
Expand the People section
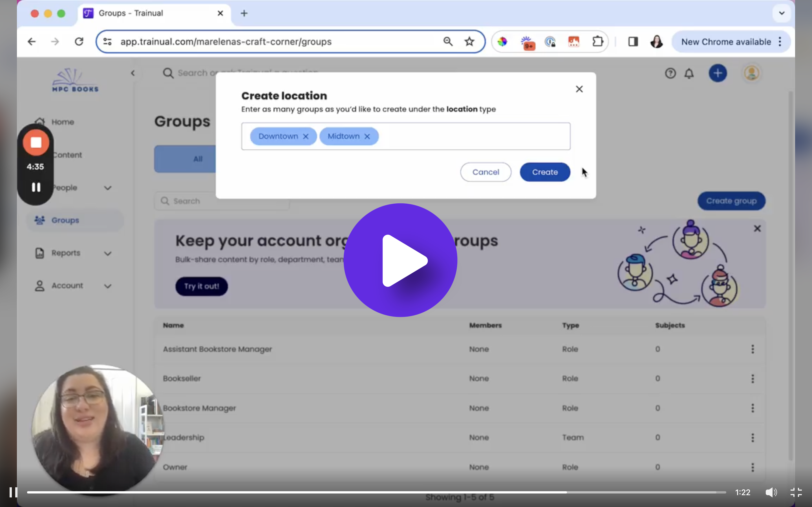pyautogui.click(x=107, y=188)
